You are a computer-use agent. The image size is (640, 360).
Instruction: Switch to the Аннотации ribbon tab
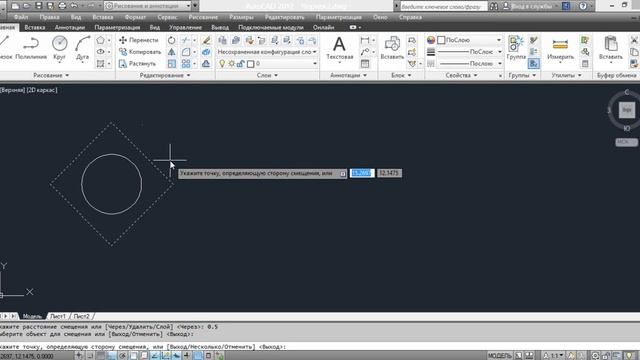coord(70,27)
